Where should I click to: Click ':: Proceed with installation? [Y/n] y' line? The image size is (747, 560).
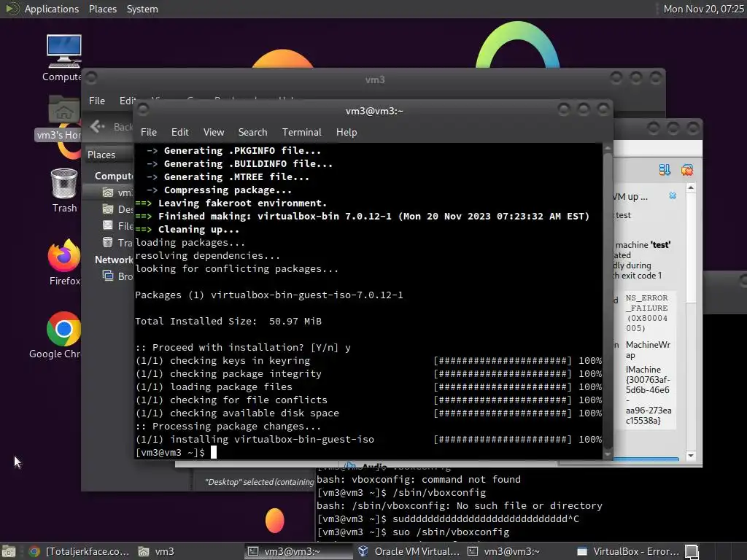tap(243, 347)
